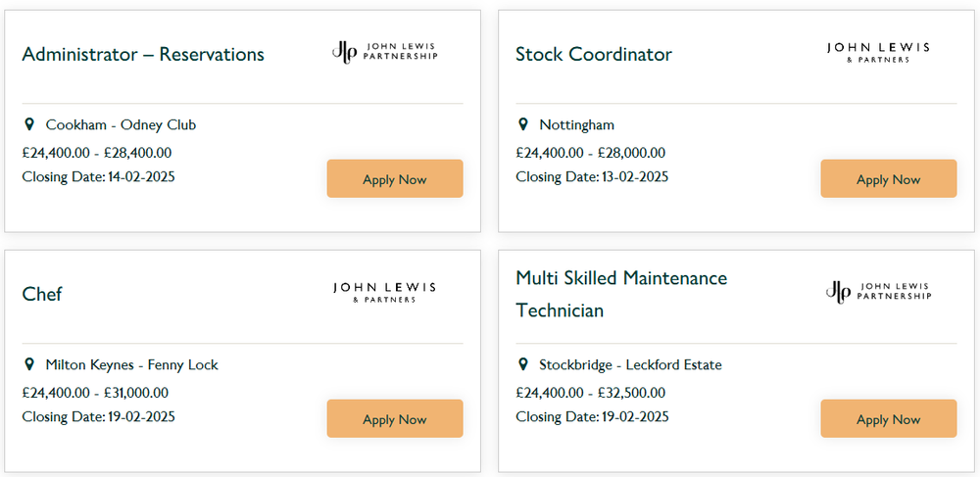Apply Now for Stock Coordinator job

coord(889,179)
